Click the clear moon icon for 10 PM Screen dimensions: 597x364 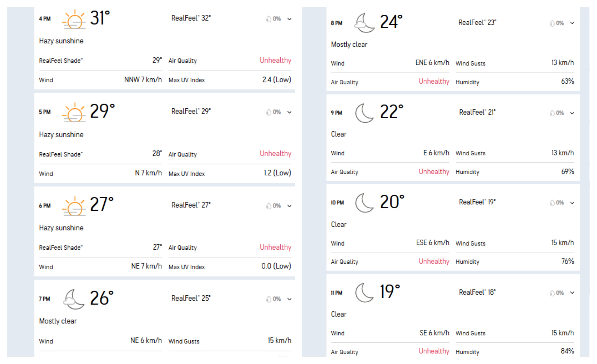[x=364, y=203]
